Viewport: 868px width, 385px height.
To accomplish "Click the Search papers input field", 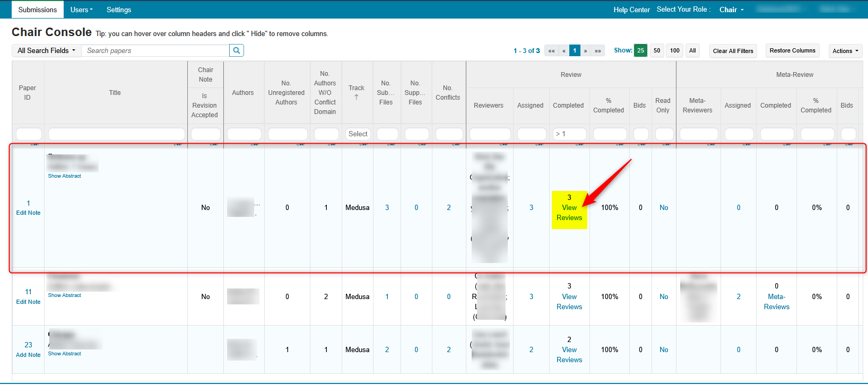I will pyautogui.click(x=157, y=50).
